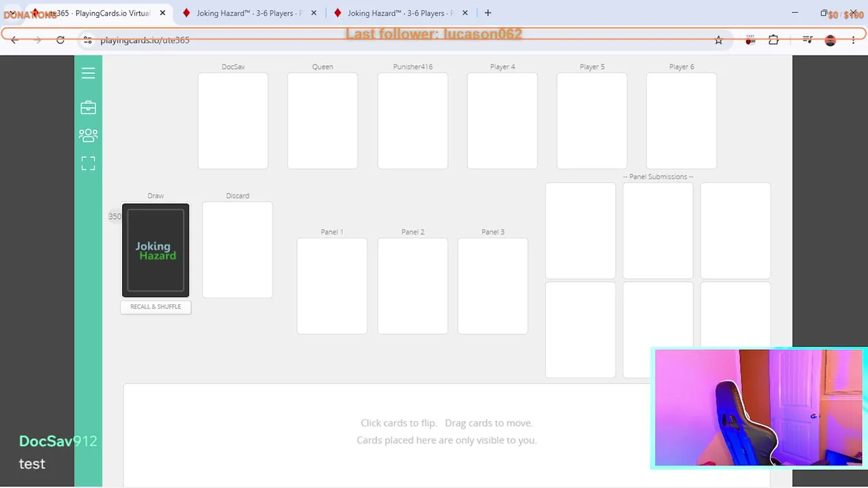Select the Punisher416 player card holder
The width and height of the screenshot is (868, 488).
[413, 121]
